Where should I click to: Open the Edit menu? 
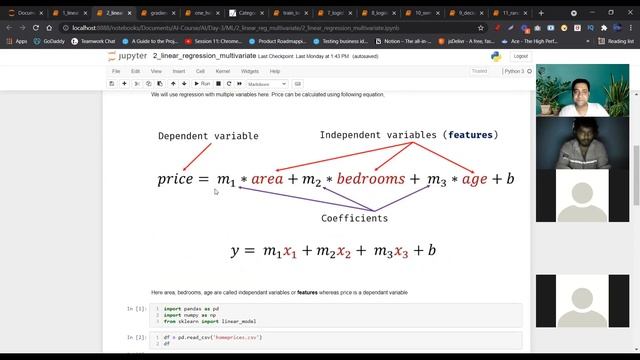coord(135,71)
